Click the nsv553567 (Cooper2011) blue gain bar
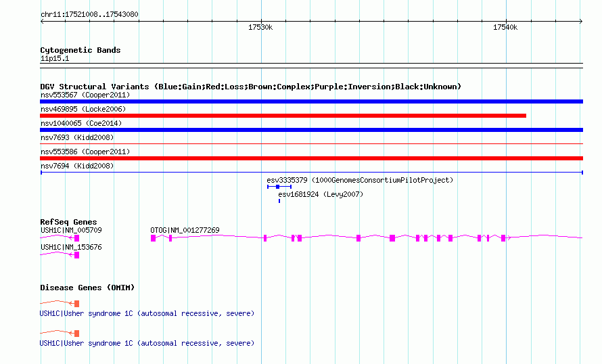Viewport: 602px width, 364px height. tap(311, 101)
